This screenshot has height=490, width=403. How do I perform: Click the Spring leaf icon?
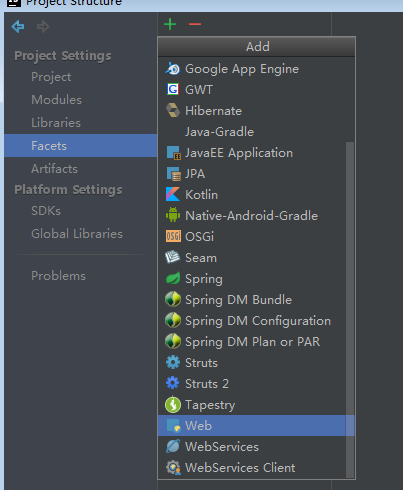[173, 278]
